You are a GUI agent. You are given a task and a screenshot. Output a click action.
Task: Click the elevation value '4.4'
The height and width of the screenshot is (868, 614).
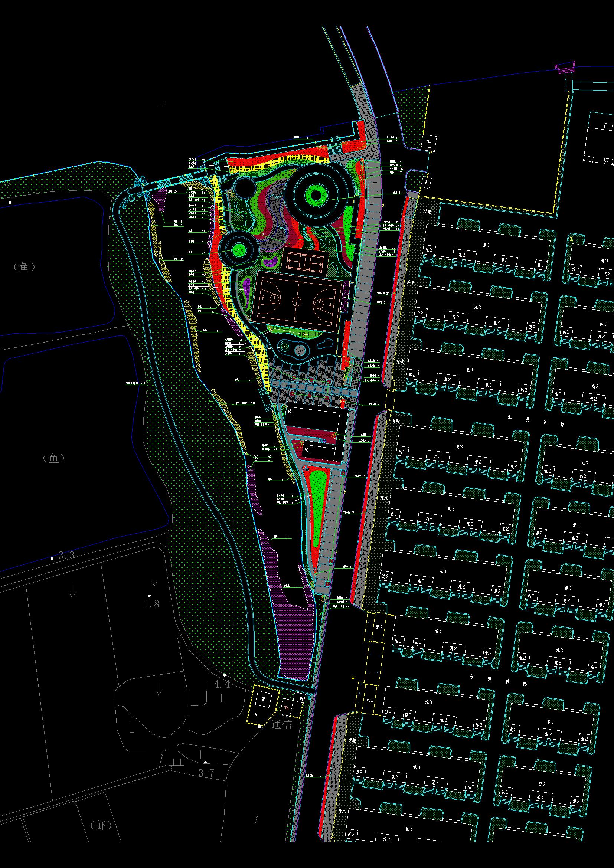pyautogui.click(x=222, y=684)
